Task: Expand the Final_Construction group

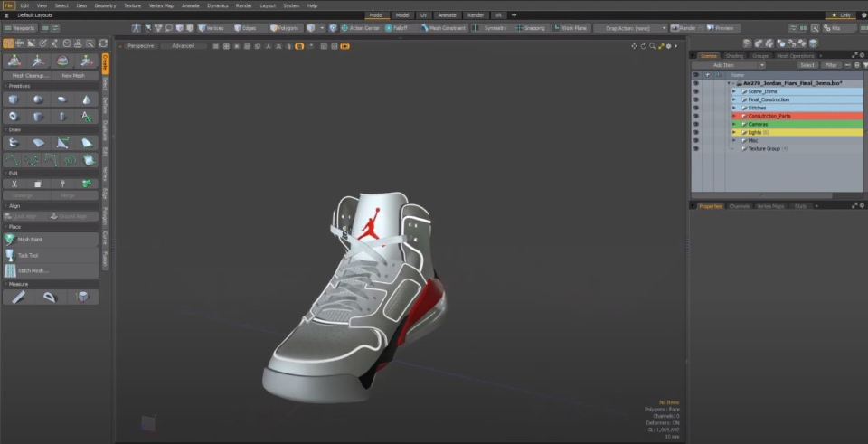Action: (x=734, y=99)
